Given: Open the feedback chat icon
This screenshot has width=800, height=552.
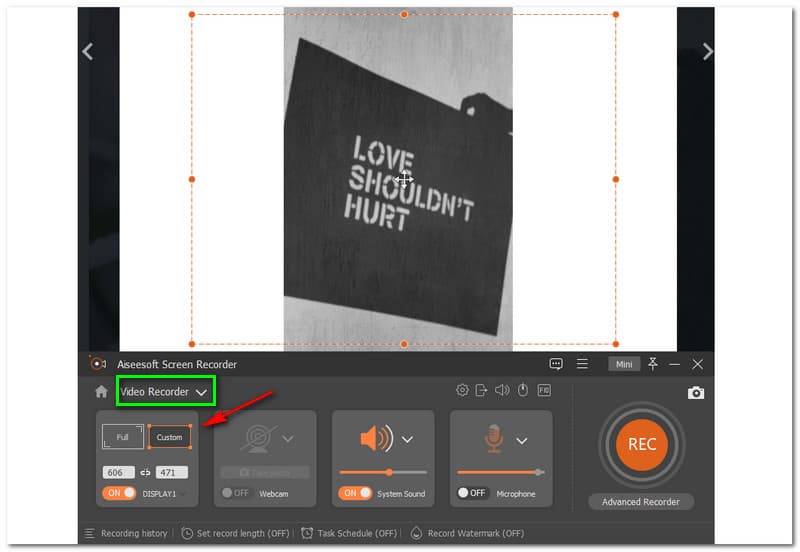Looking at the screenshot, I should tap(556, 364).
